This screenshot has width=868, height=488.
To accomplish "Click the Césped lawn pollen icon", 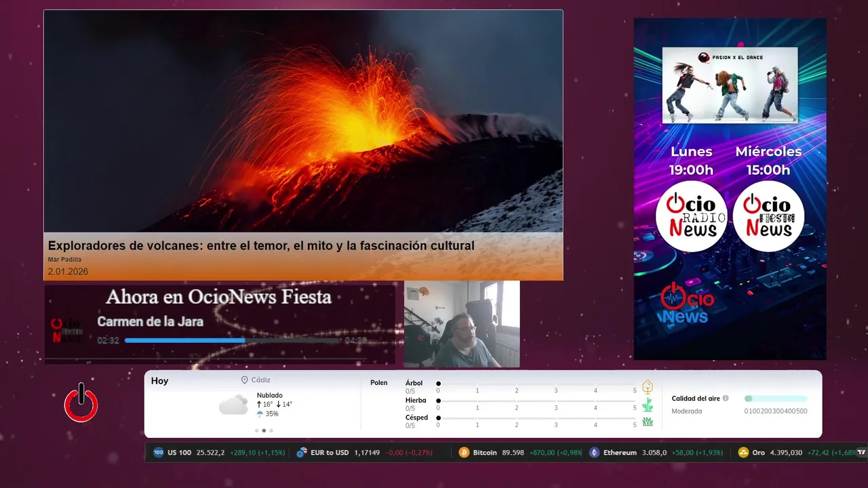I will pyautogui.click(x=648, y=422).
